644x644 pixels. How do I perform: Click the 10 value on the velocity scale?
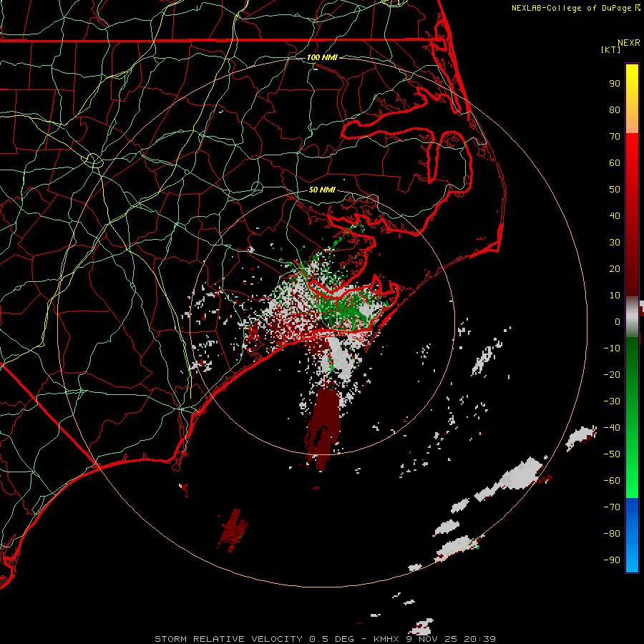point(615,296)
